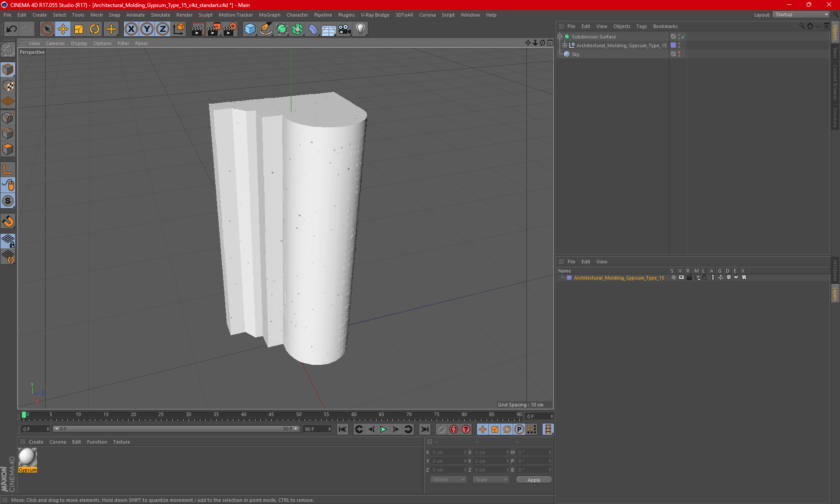Activate the Scale tool

(x=79, y=29)
